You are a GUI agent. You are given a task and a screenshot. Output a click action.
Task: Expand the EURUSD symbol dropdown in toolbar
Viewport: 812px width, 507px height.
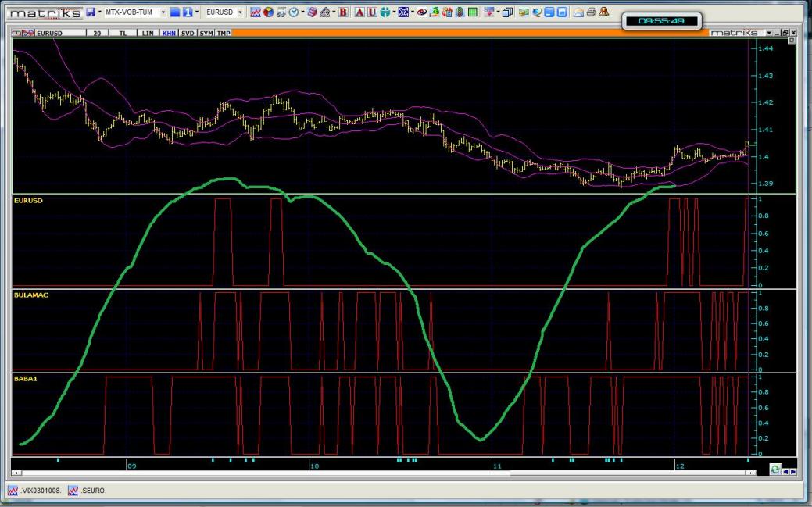point(240,12)
